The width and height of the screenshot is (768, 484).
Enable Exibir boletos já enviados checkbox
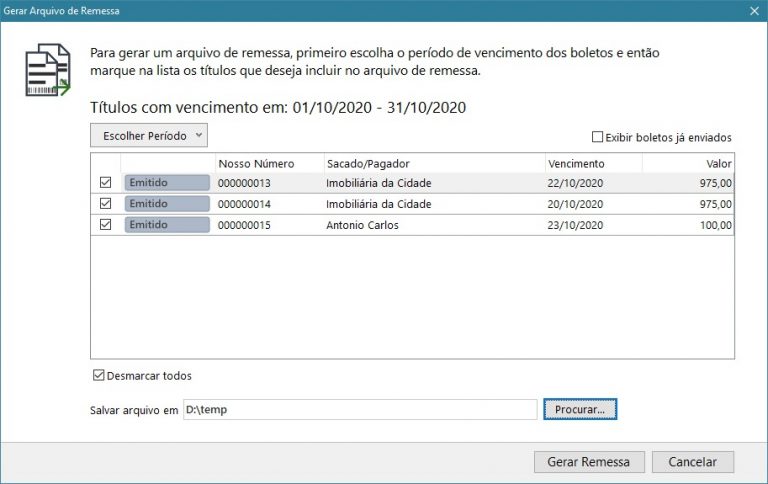pyautogui.click(x=598, y=137)
